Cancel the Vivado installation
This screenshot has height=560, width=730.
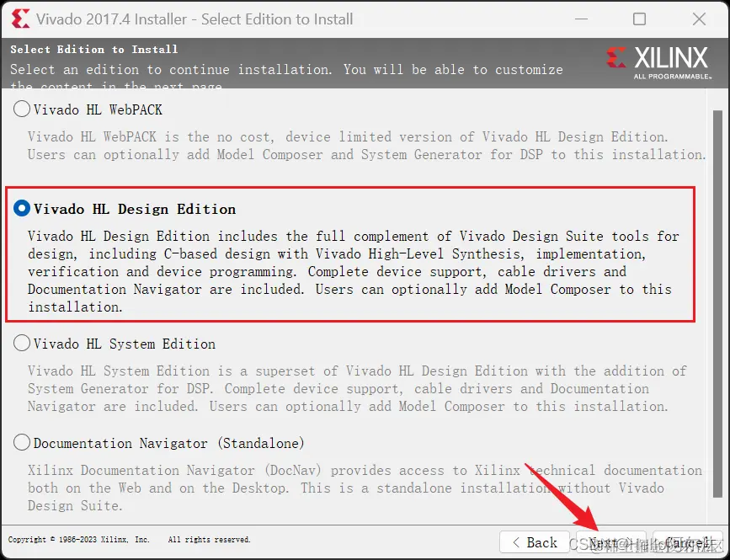688,542
